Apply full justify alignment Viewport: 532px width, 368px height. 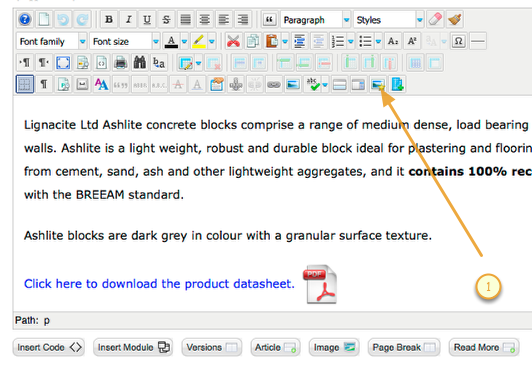pyautogui.click(x=185, y=20)
